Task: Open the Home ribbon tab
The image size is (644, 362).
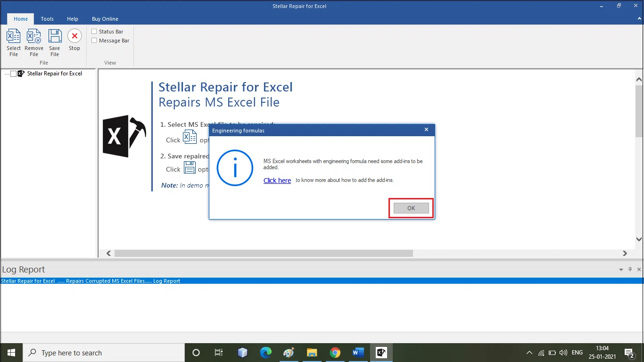Action: (x=21, y=19)
